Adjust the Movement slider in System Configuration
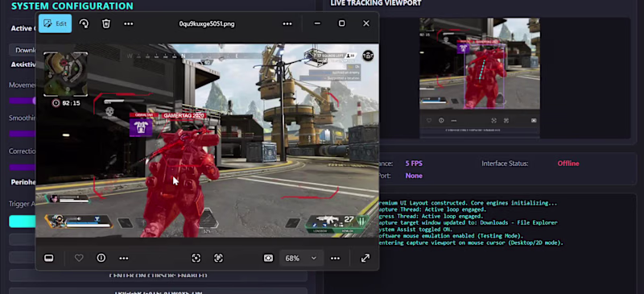This screenshot has height=294, width=644. (23, 101)
